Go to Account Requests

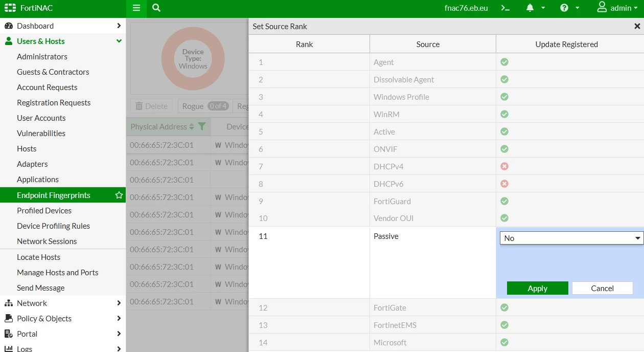[47, 87]
